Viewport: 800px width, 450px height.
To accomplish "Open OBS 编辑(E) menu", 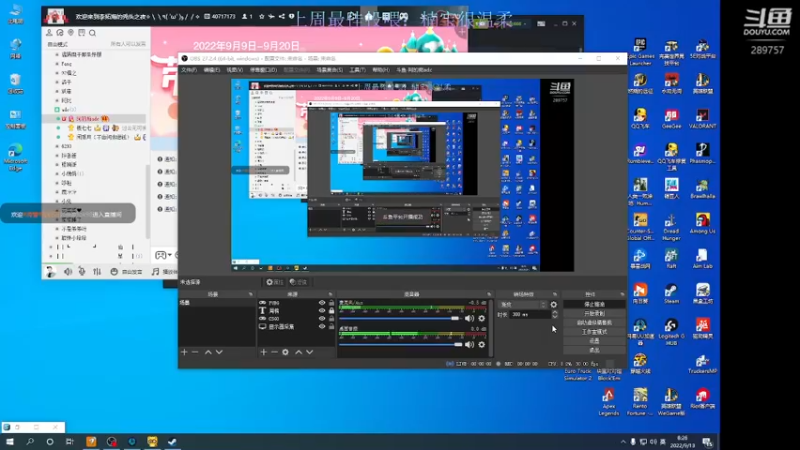I will pos(211,70).
